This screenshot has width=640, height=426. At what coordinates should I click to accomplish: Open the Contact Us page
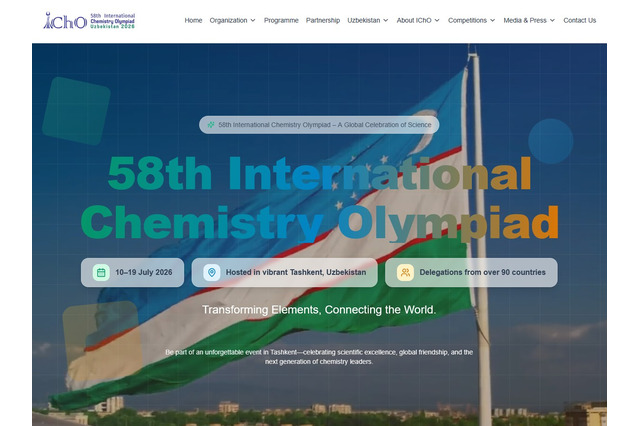coord(579,20)
